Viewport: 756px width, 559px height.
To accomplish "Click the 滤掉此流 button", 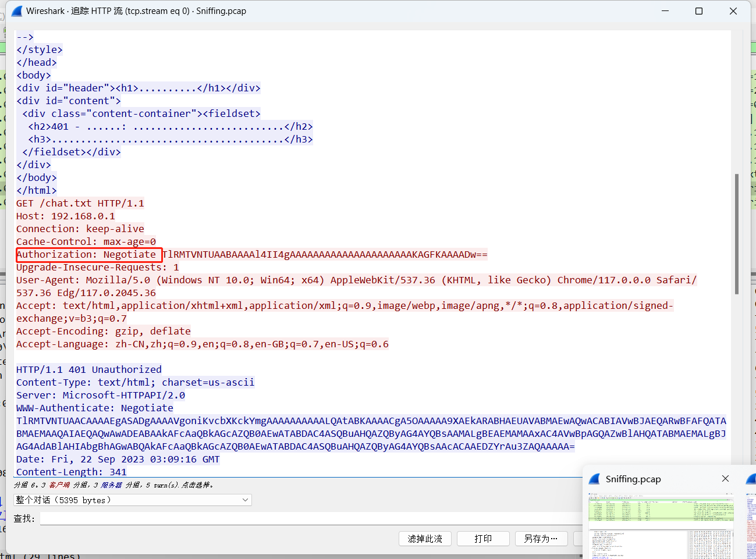I will click(x=425, y=539).
